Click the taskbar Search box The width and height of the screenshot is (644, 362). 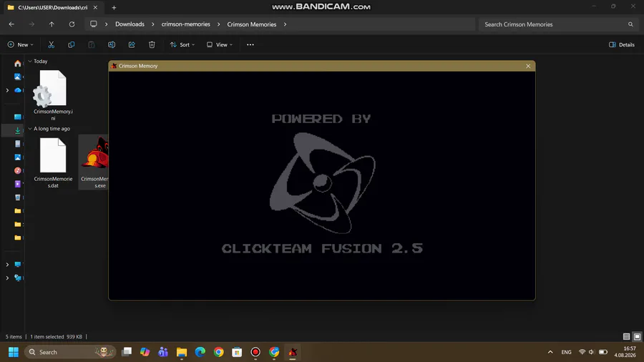[x=70, y=352]
